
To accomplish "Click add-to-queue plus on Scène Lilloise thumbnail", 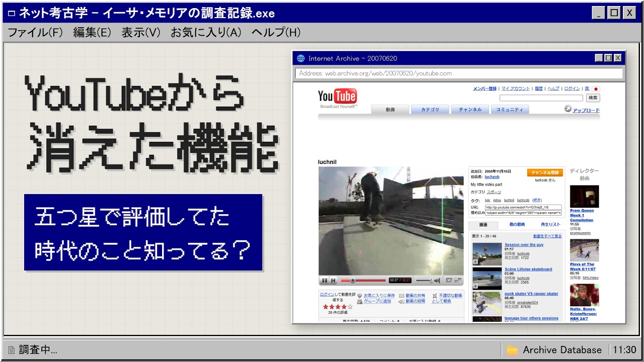I will (x=475, y=286).
